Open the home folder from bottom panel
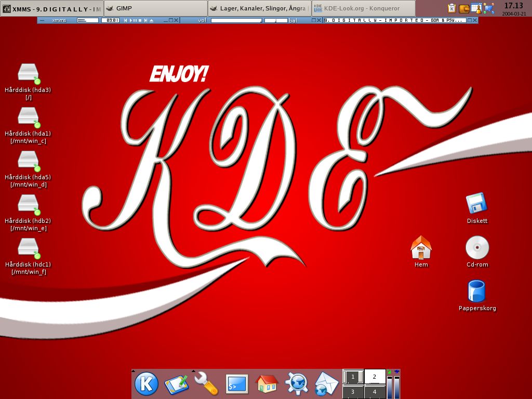Viewport: 532px width, 399px height. coord(267,384)
